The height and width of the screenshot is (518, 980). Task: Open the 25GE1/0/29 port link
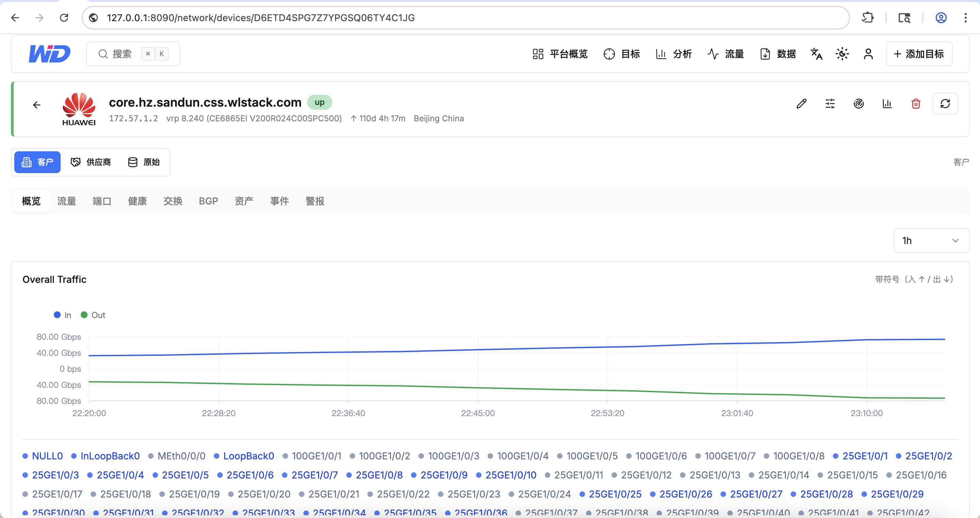[x=892, y=494]
